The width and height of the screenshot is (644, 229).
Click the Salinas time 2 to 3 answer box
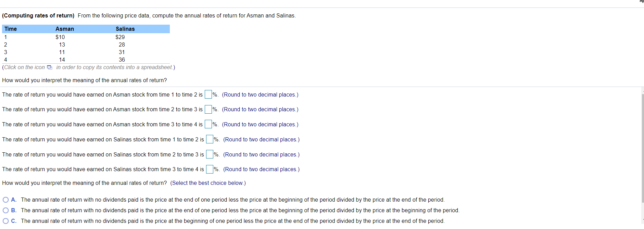(x=209, y=154)
